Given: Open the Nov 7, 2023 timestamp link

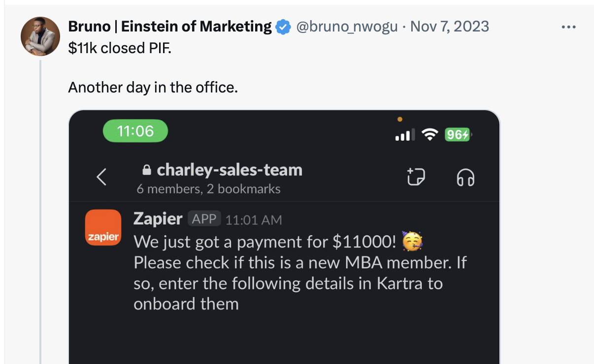Looking at the screenshot, I should pyautogui.click(x=450, y=27).
